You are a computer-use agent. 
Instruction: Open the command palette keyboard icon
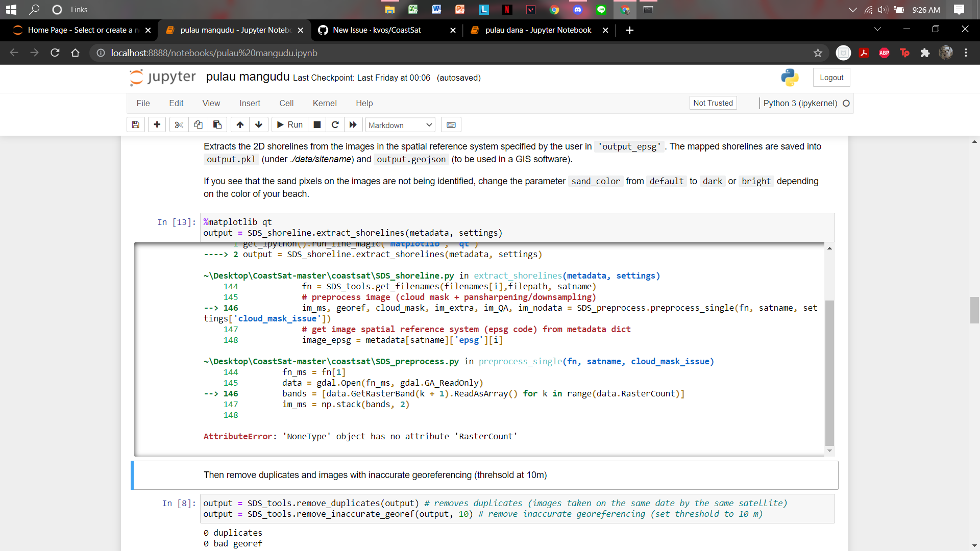tap(451, 124)
